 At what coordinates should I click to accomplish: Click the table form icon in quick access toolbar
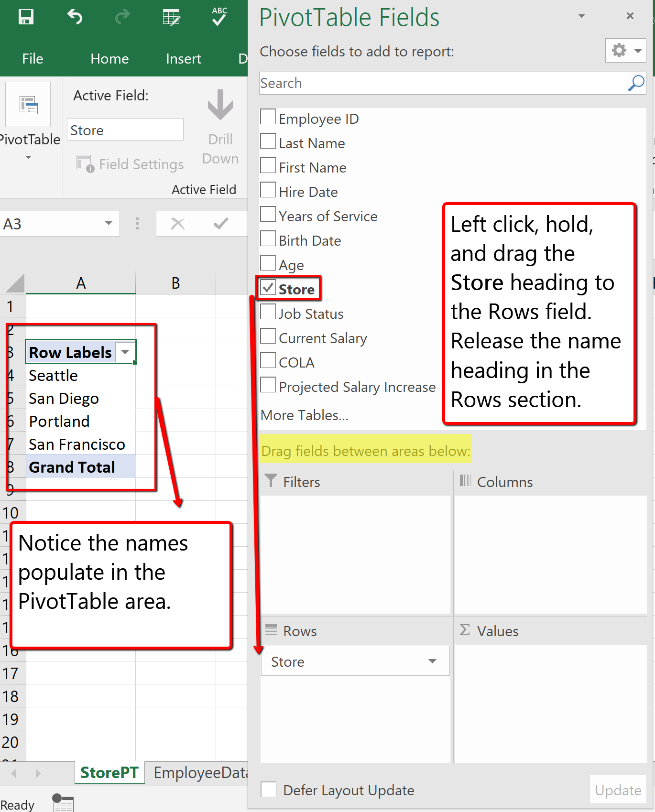[171, 17]
